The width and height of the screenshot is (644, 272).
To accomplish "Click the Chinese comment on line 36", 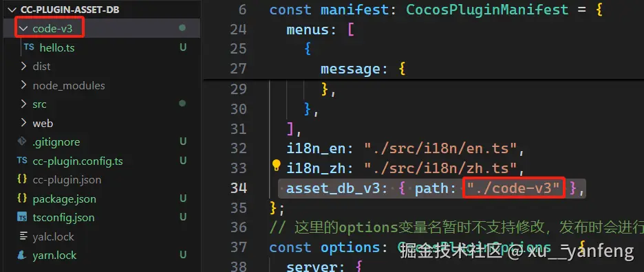I will pyautogui.click(x=456, y=228).
